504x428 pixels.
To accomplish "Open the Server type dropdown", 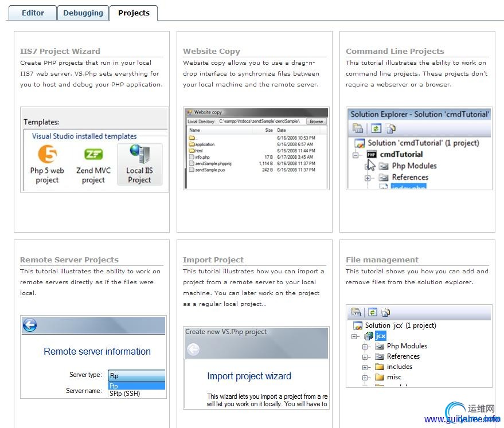I will (136, 375).
